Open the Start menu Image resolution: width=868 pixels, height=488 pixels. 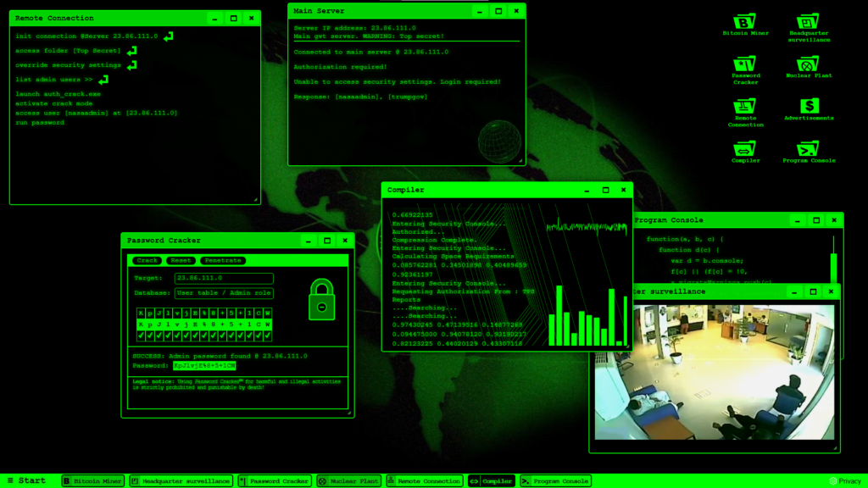pos(25,481)
